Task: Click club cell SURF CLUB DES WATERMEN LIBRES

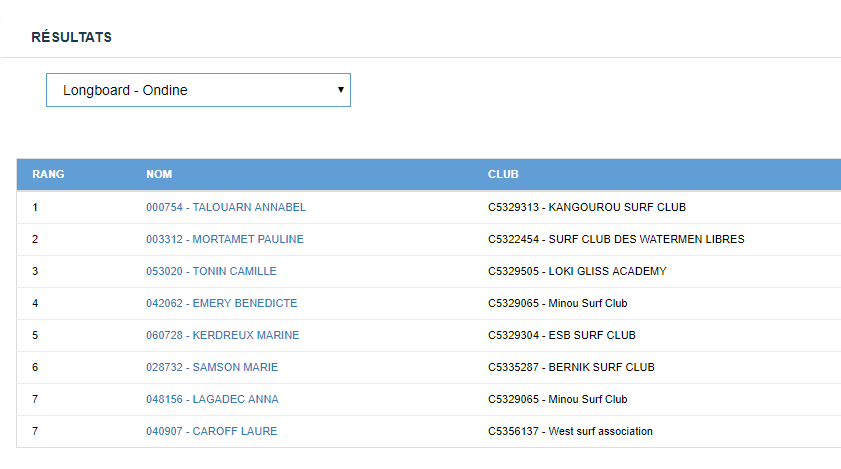Action: [646, 239]
